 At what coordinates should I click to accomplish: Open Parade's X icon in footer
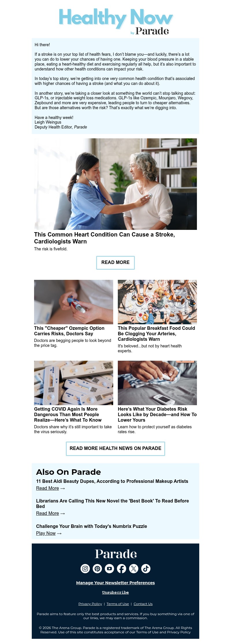pyautogui.click(x=134, y=569)
